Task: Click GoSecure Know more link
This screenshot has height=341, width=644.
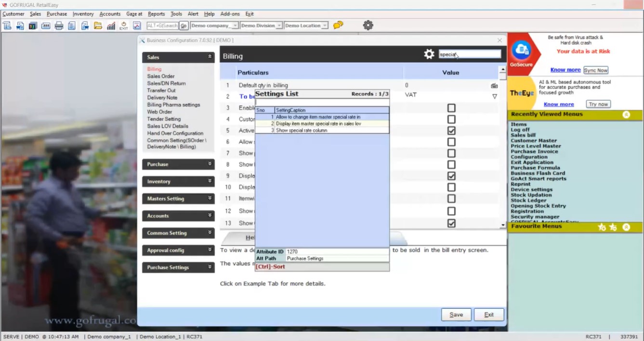Action: 565,70
